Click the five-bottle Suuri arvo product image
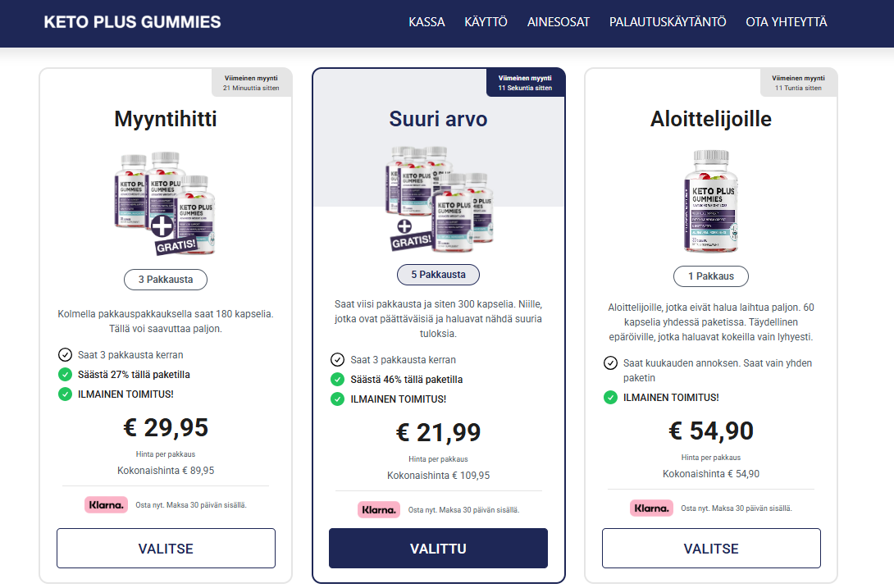The width and height of the screenshot is (894, 588). [x=438, y=198]
